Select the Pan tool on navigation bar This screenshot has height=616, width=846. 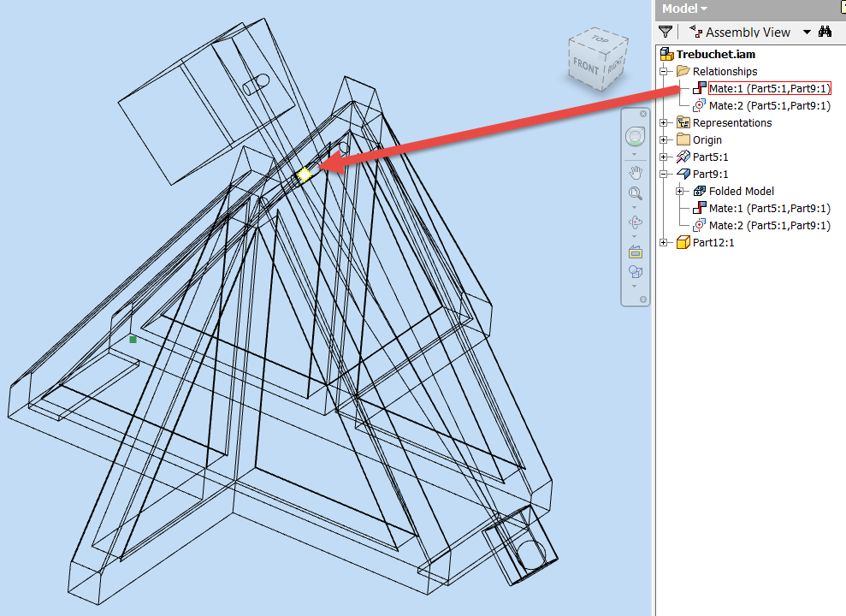pos(634,171)
